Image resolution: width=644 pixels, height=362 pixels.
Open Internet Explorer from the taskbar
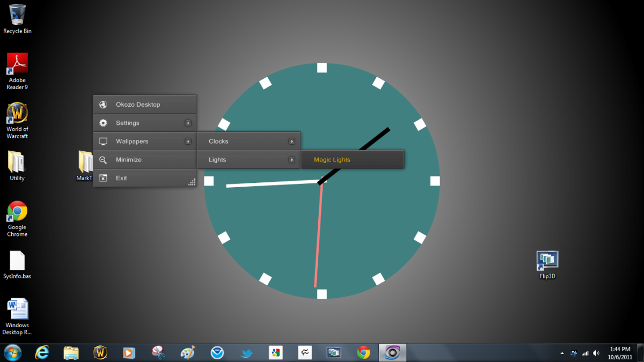point(42,352)
